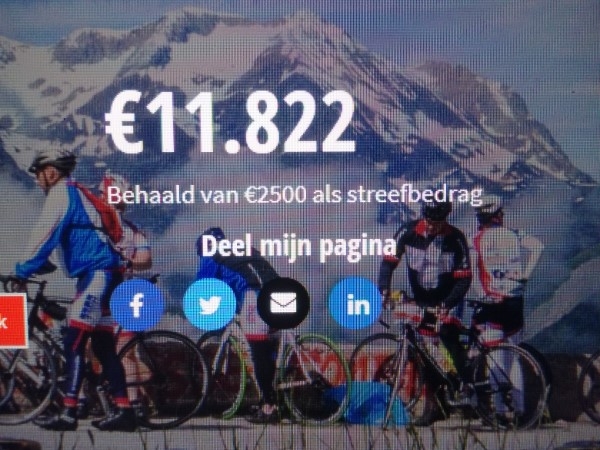Screen dimensions: 600x450
Task: Tweet this page via Twitter icon
Action: (210, 305)
